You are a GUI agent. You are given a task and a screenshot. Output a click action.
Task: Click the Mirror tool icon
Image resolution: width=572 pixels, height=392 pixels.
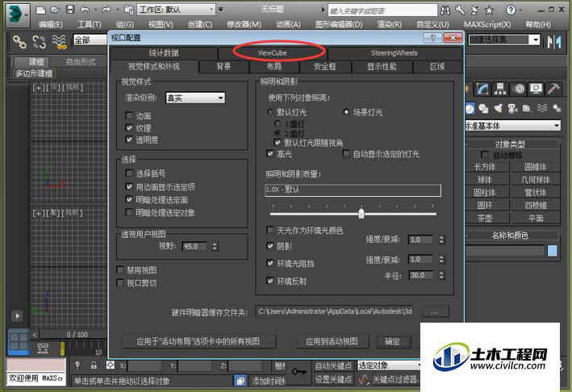pyautogui.click(x=554, y=42)
